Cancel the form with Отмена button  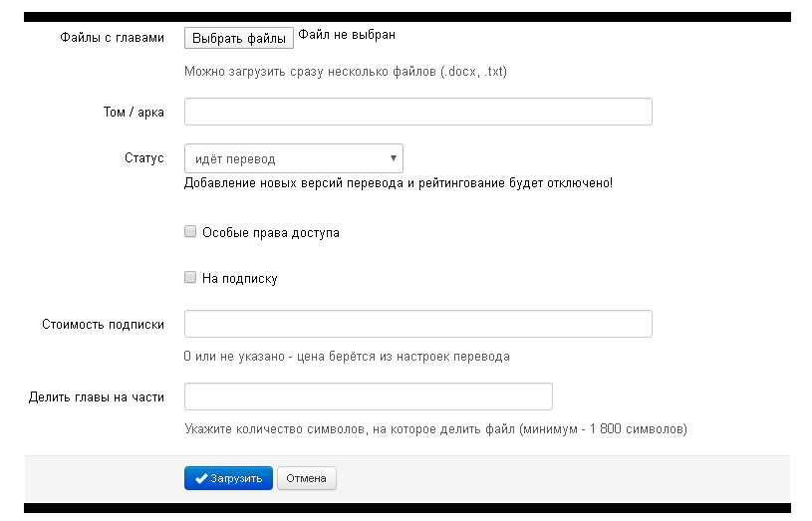click(306, 478)
